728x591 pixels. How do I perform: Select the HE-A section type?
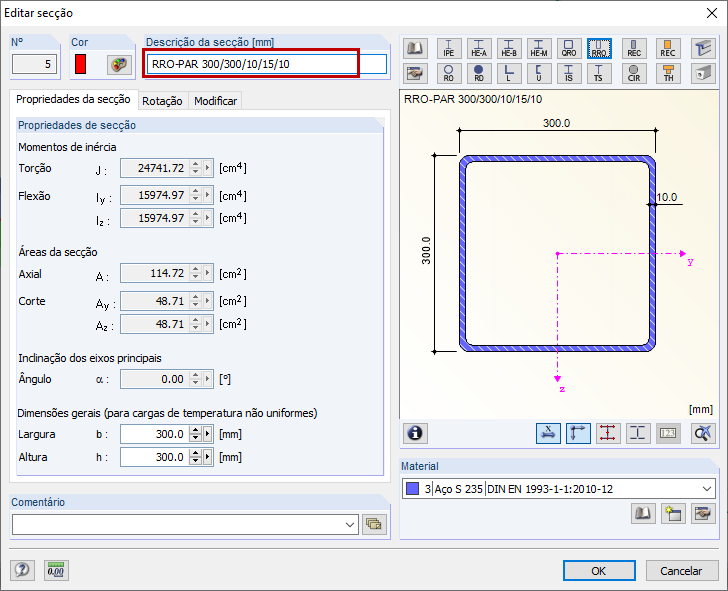coord(479,48)
